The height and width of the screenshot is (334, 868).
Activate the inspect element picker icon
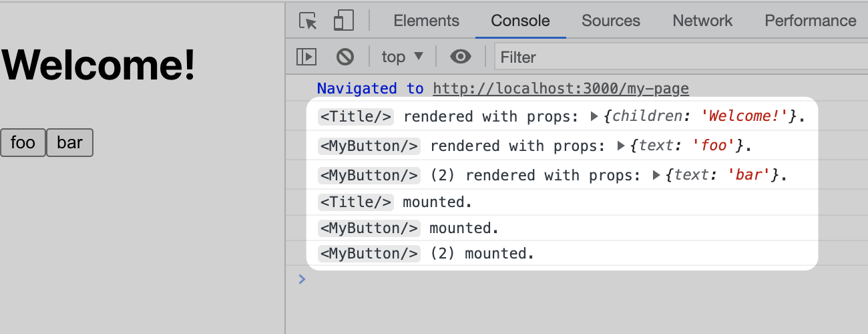pos(308,21)
